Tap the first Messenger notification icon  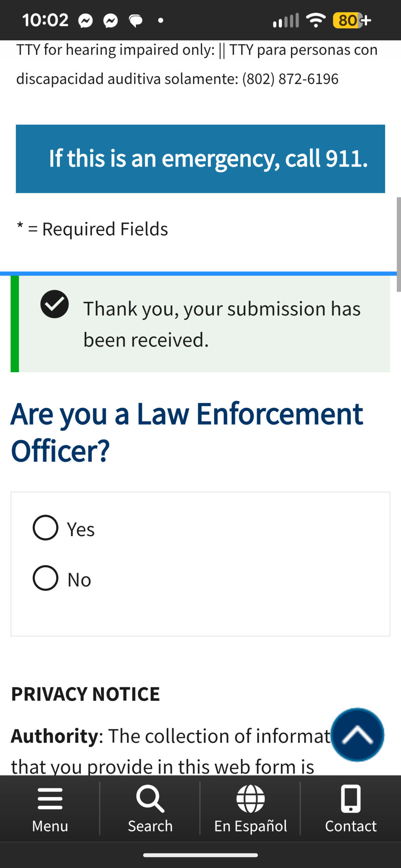(85, 21)
